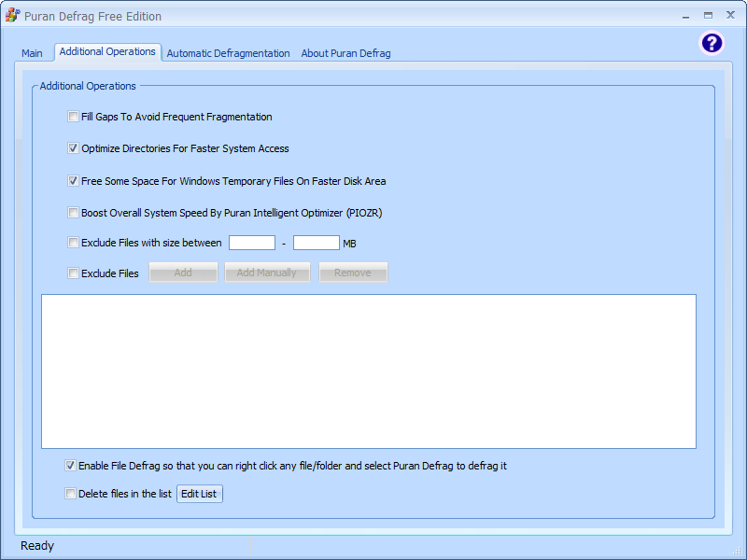747x560 pixels.
Task: Tick the Exclude Files checkbox
Action: click(x=73, y=273)
